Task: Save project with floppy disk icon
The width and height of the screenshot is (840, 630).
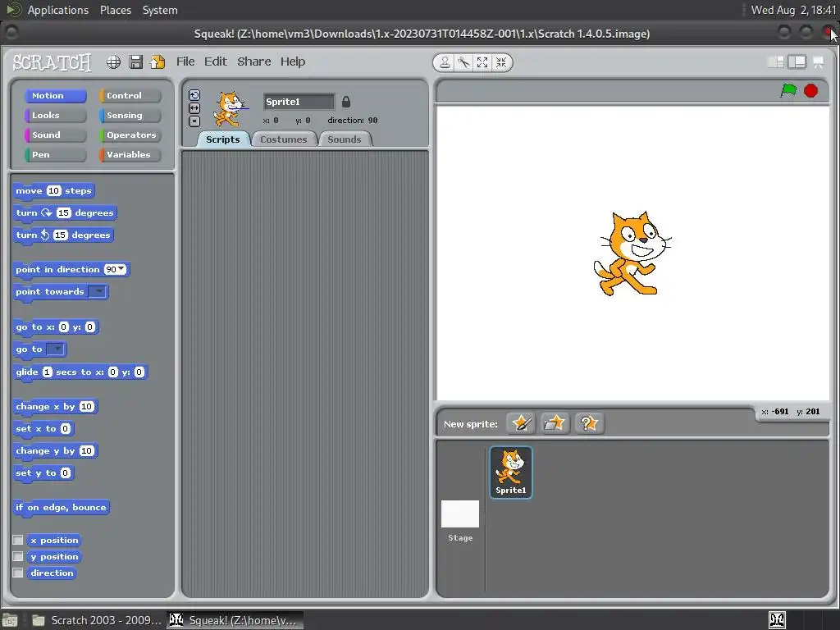Action: [136, 62]
